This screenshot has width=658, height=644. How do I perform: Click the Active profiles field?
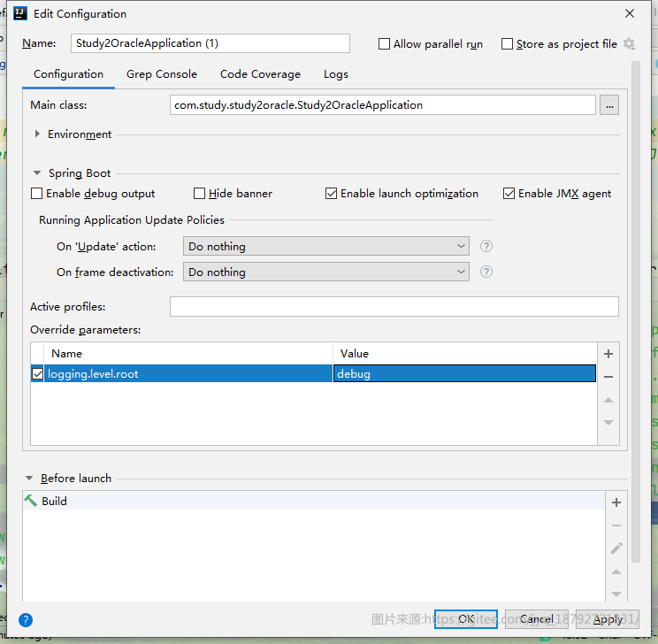click(394, 306)
